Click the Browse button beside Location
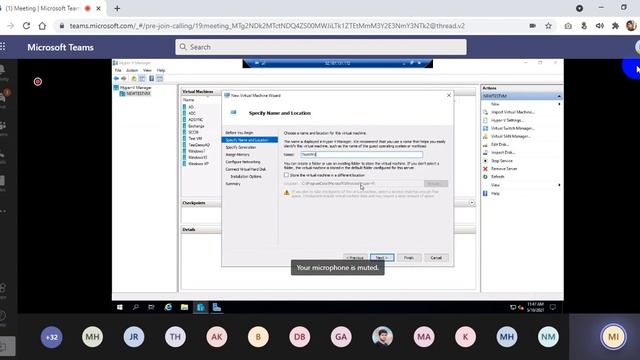This screenshot has height=360, width=640. 436,184
